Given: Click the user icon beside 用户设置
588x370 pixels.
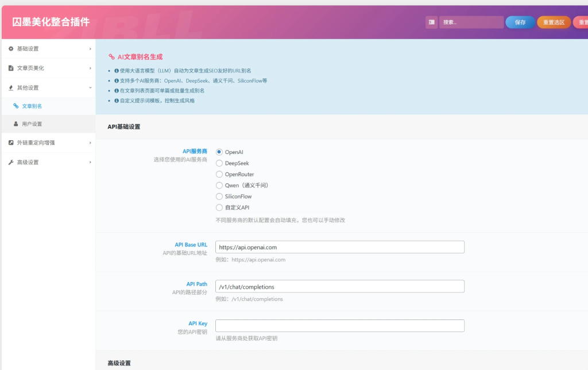Looking at the screenshot, I should pos(16,124).
